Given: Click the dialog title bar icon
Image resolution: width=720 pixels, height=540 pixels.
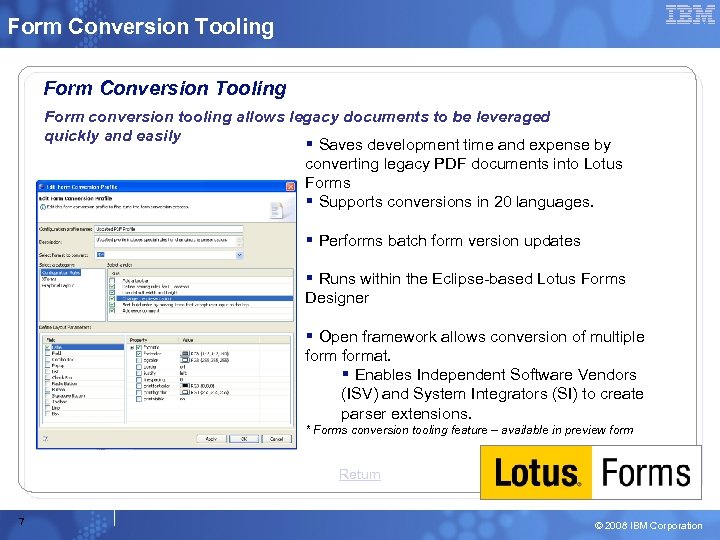Looking at the screenshot, I should pos(41,186).
